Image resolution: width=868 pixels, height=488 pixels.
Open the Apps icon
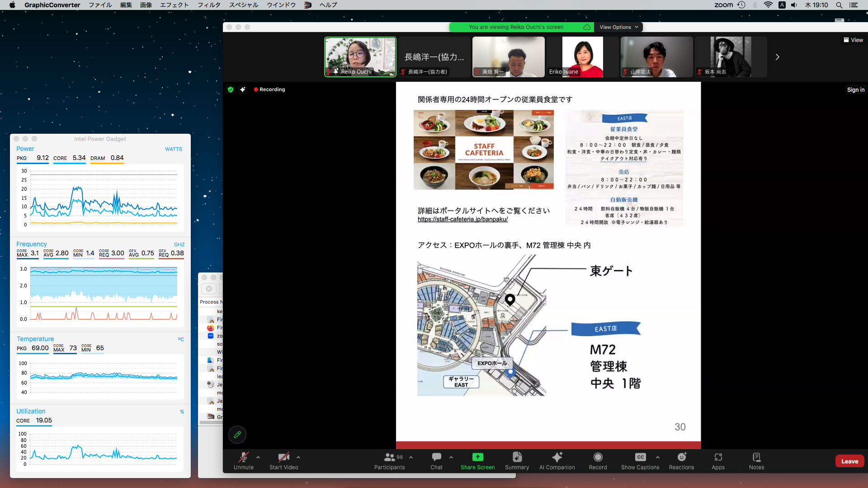pyautogui.click(x=718, y=457)
